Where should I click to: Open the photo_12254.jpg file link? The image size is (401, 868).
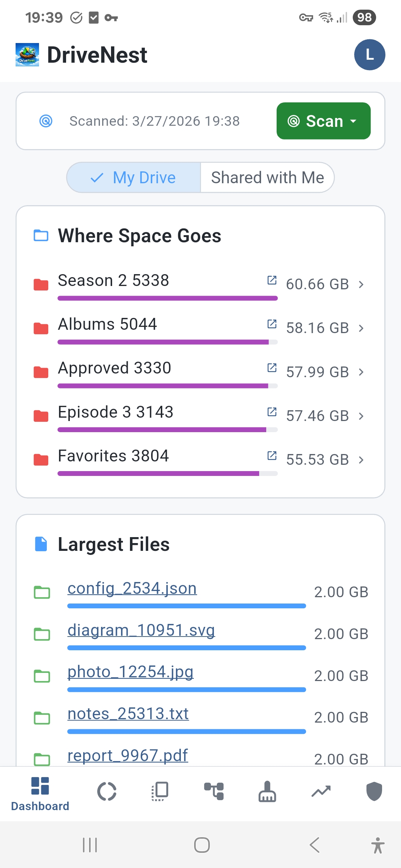coord(130,672)
